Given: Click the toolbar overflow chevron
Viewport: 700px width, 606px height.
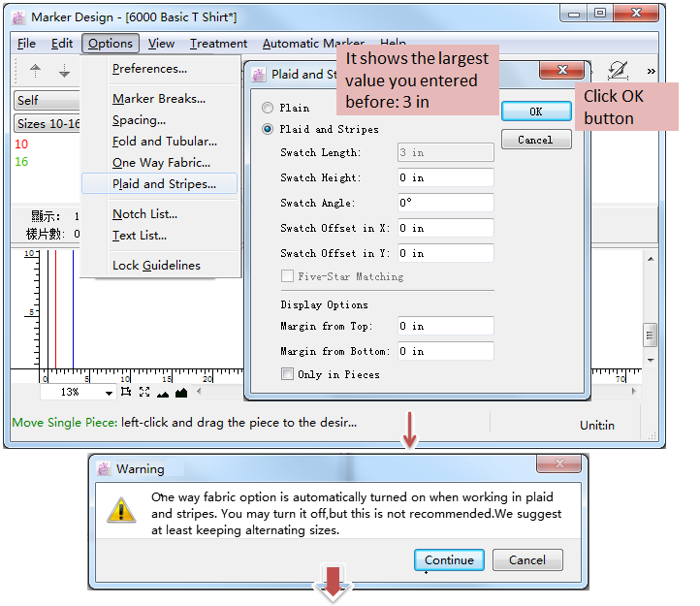Looking at the screenshot, I should click(x=651, y=71).
